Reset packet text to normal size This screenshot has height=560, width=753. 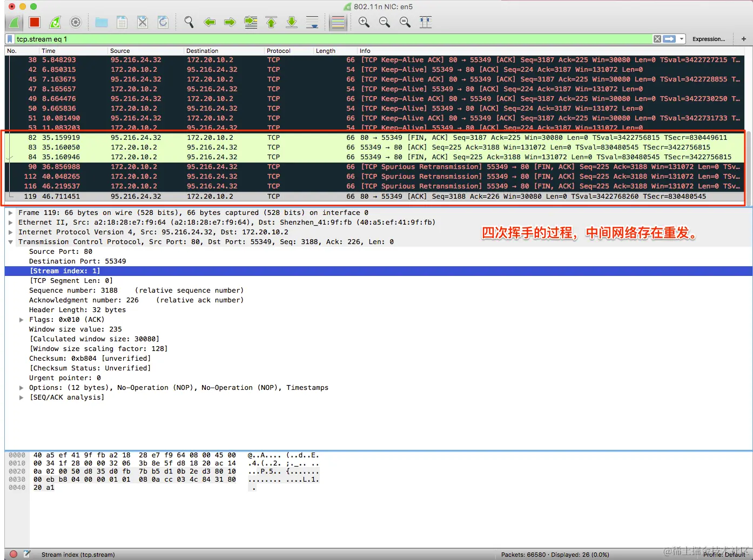(x=405, y=22)
